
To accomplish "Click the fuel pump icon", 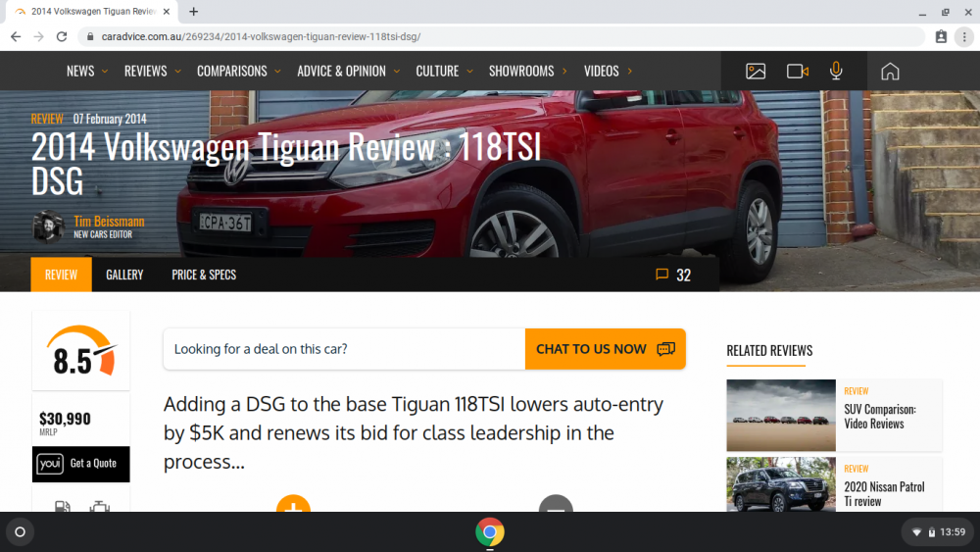I will click(x=63, y=506).
